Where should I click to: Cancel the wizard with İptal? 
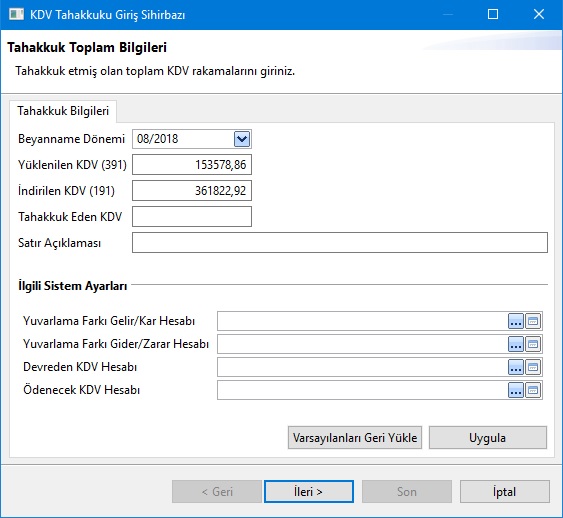504,491
